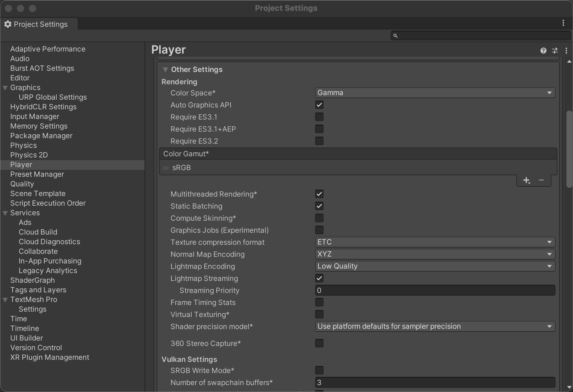Open the Color Space dropdown
This screenshot has height=392, width=573.
435,93
